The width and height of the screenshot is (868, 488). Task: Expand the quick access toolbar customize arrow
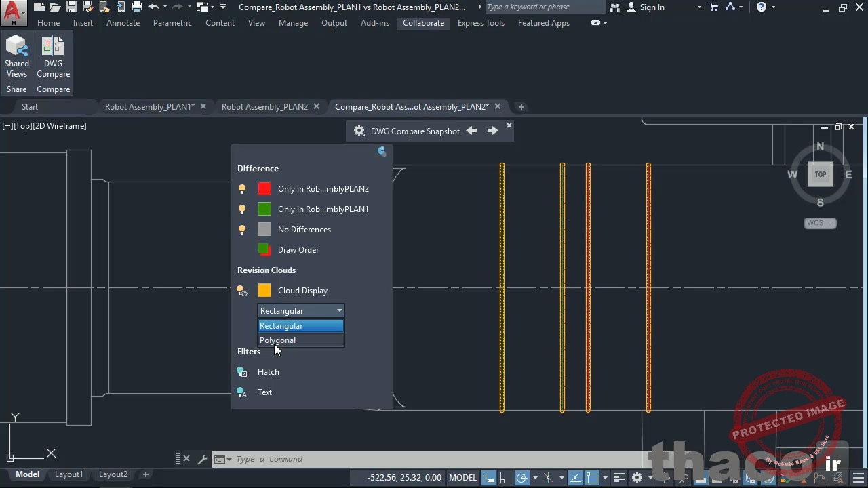click(223, 7)
